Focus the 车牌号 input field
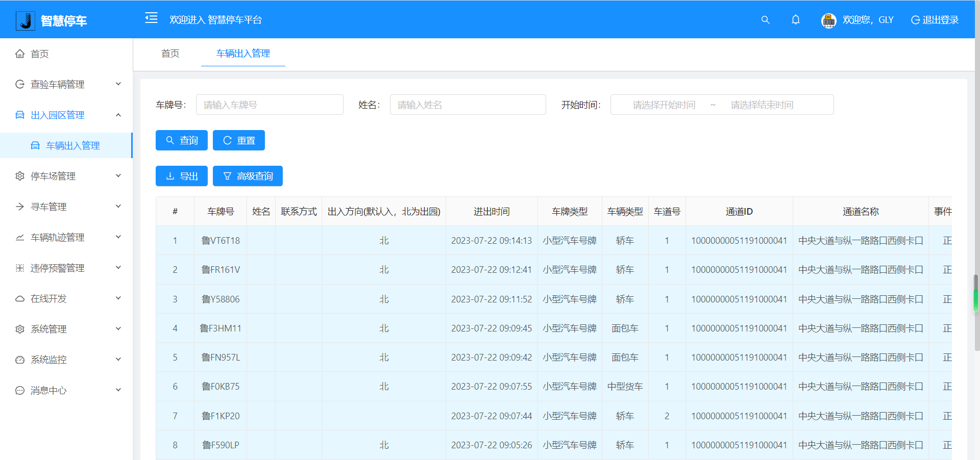Viewport: 980px width, 460px height. click(x=269, y=105)
